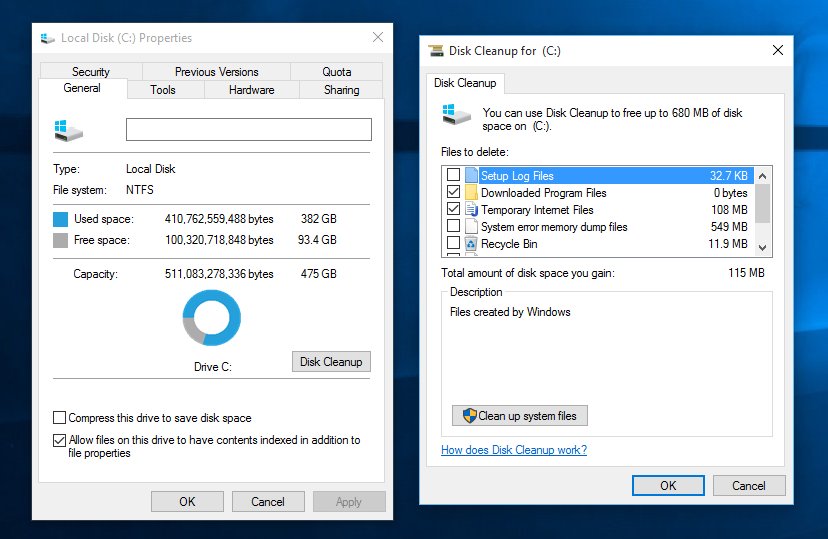The width and height of the screenshot is (828, 539).
Task: Open the Quota tab
Action: (336, 71)
